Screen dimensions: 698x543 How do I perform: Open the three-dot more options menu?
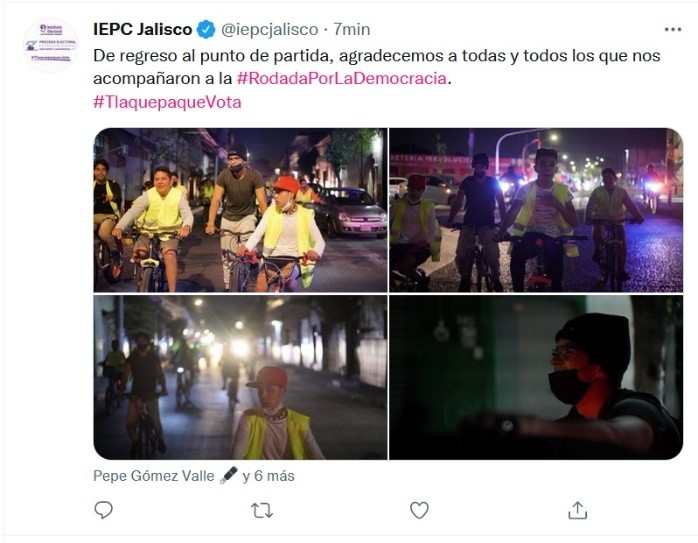pos(673,29)
